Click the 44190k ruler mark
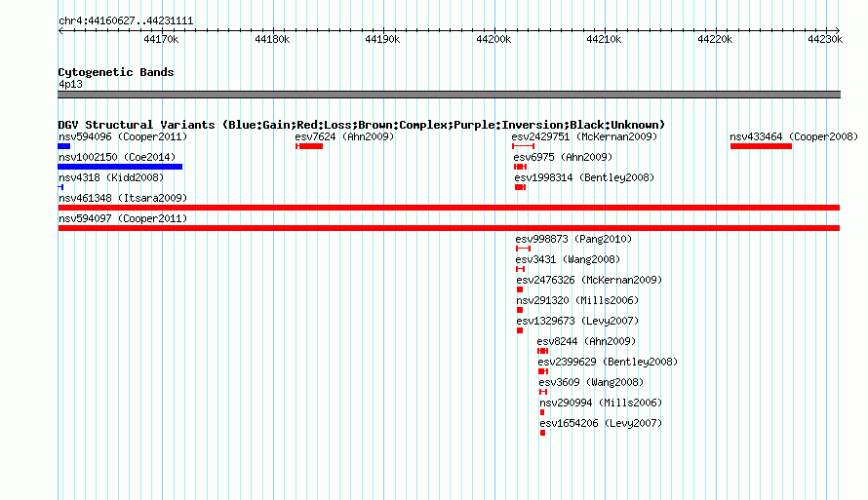Viewport: 868px width, 500px height. point(382,39)
